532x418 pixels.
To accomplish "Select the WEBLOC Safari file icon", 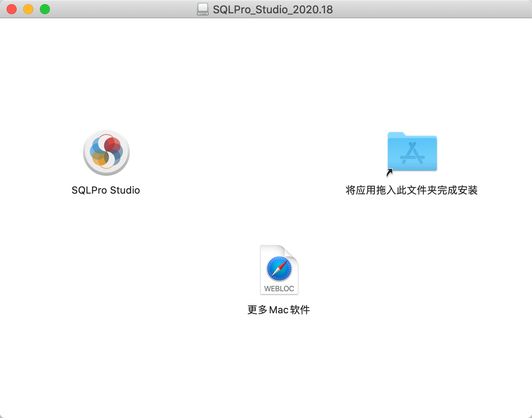I will [279, 270].
